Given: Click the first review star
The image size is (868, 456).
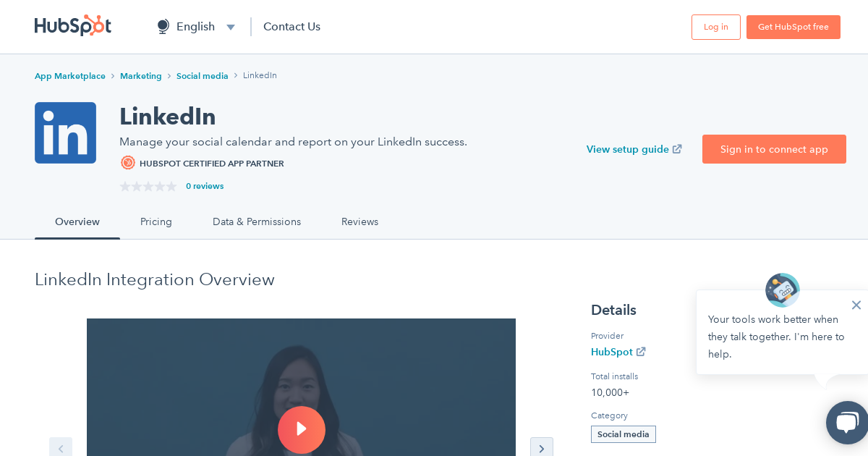Looking at the screenshot, I should (124, 186).
